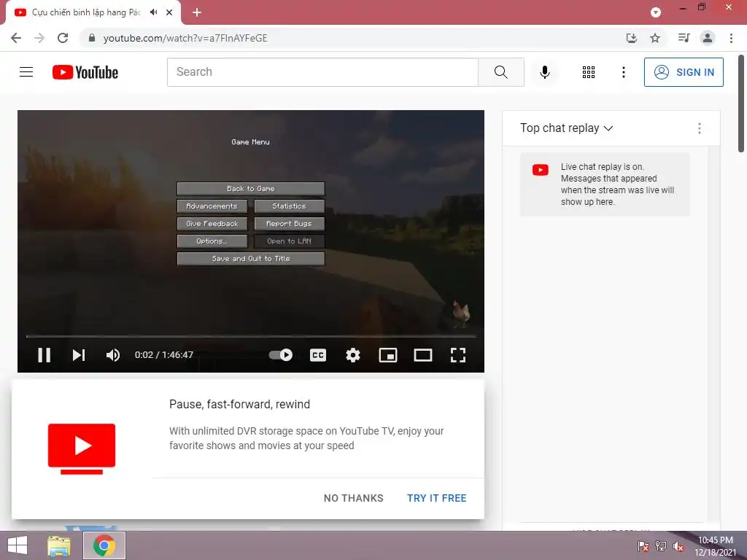Image resolution: width=747 pixels, height=560 pixels.
Task: Open the taskbar clock and date
Action: [x=715, y=545]
